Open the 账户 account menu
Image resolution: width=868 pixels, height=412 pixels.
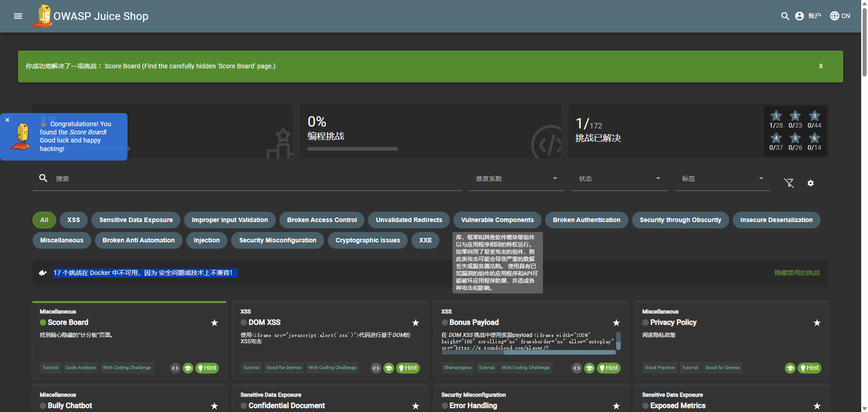(x=808, y=16)
